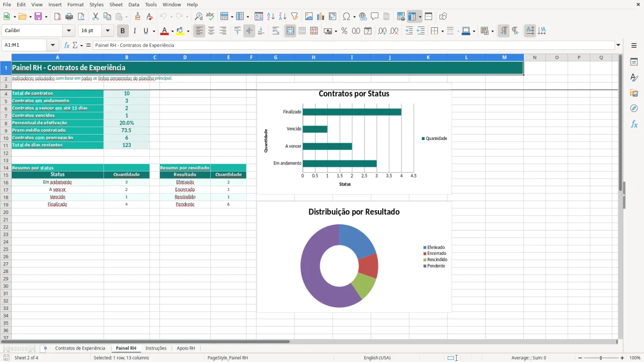Viewport: 644px width, 362px height.
Task: Click zoom out minus button
Action: point(579,358)
